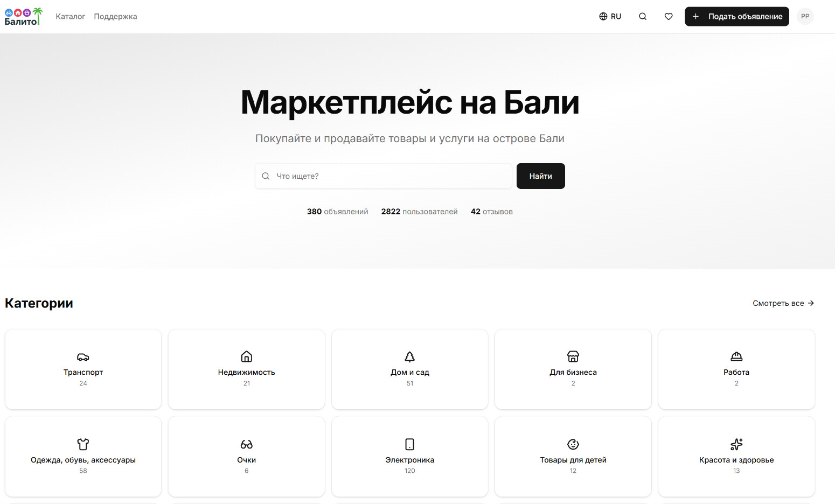The width and height of the screenshot is (835, 504).
Task: Click the count 51 under Дом и сад
Action: click(x=410, y=383)
